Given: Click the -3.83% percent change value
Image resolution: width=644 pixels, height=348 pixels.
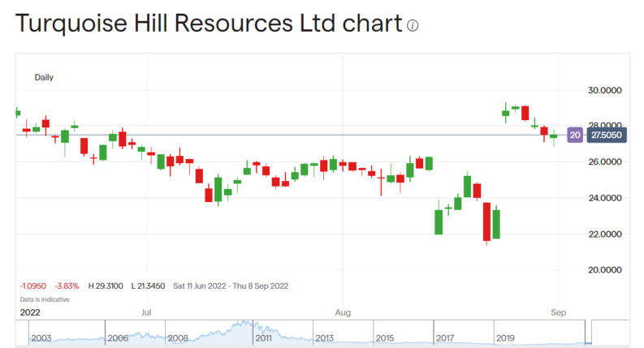Looking at the screenshot, I should 67,286.
